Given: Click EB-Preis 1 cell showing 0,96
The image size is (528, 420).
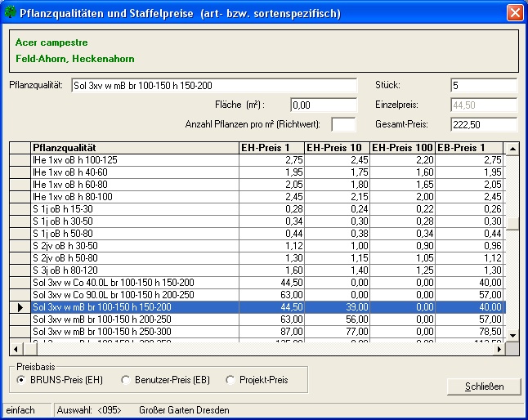Looking at the screenshot, I should point(469,246).
